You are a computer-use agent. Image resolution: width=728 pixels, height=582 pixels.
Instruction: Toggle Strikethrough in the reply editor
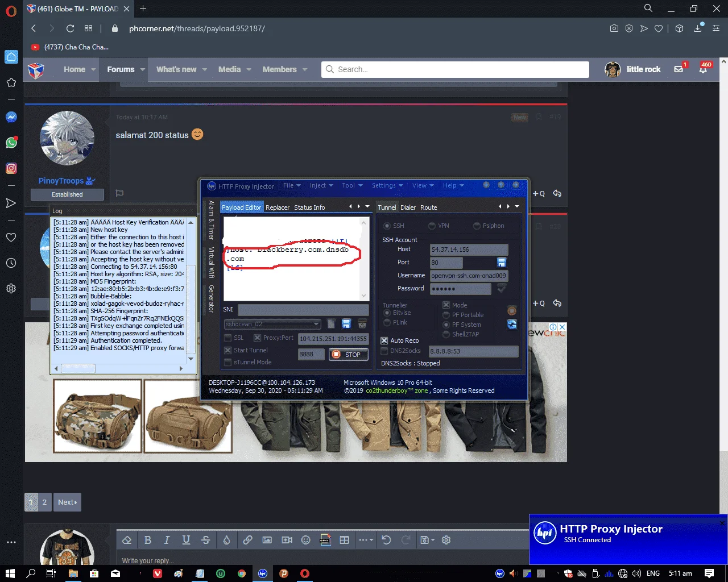205,540
